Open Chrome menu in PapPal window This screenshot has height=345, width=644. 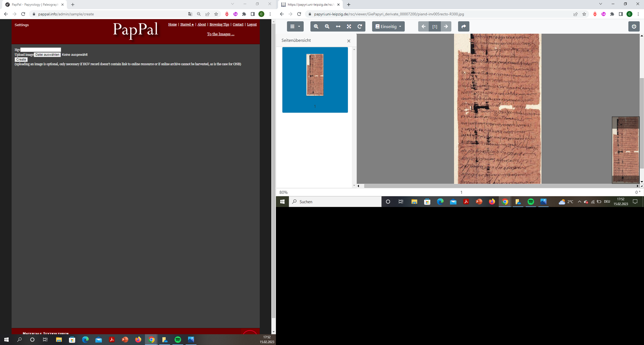270,14
